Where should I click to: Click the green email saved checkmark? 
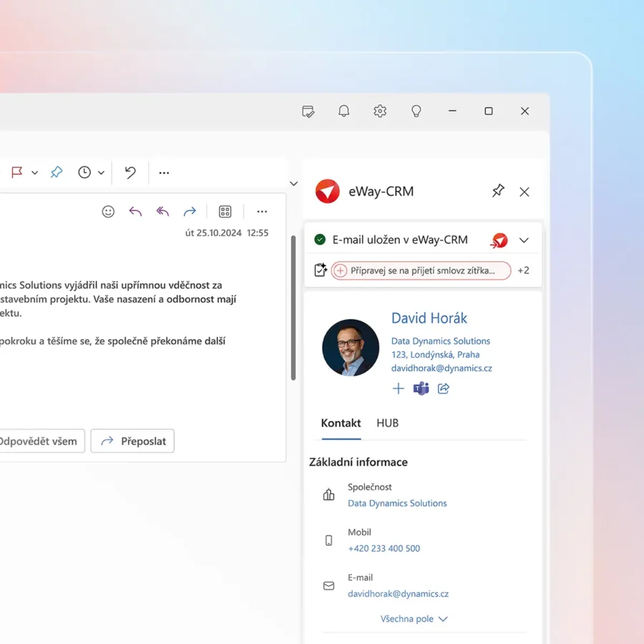(x=320, y=240)
